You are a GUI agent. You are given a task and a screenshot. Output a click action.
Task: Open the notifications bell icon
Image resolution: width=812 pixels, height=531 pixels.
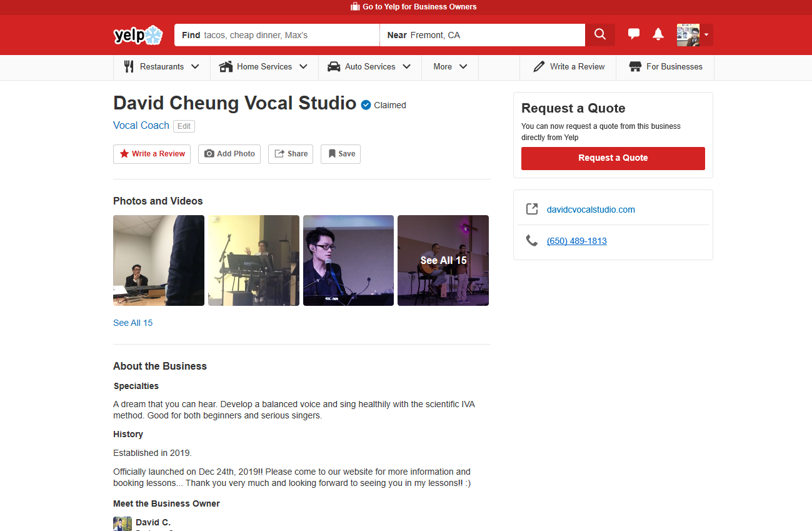pos(658,34)
